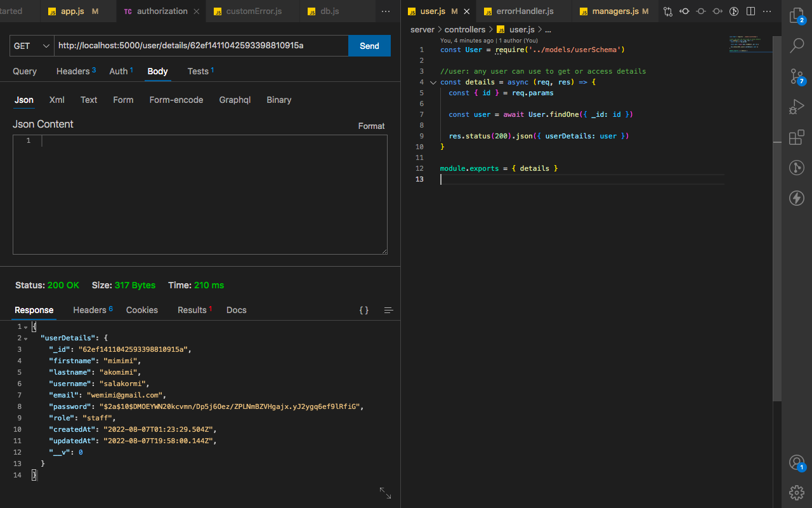This screenshot has width=812, height=508.
Task: Select the Binary body type
Action: point(279,100)
